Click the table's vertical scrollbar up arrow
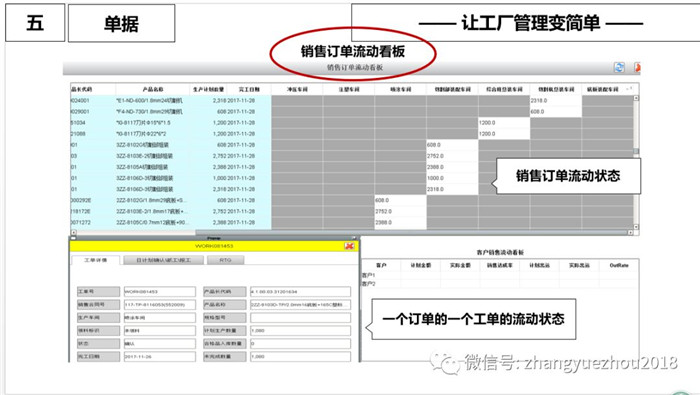Screen dimensions: 700x395 pyautogui.click(x=636, y=98)
